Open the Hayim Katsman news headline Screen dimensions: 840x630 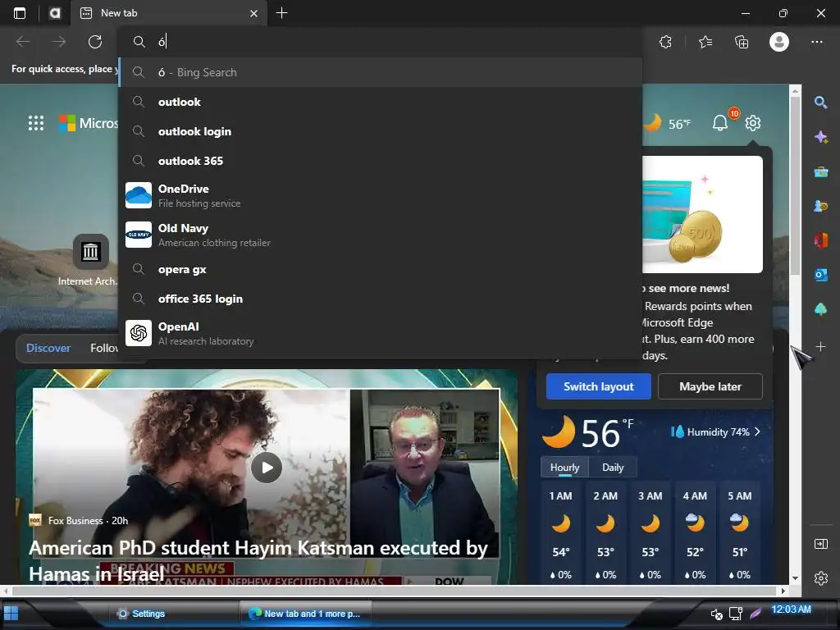(x=258, y=560)
